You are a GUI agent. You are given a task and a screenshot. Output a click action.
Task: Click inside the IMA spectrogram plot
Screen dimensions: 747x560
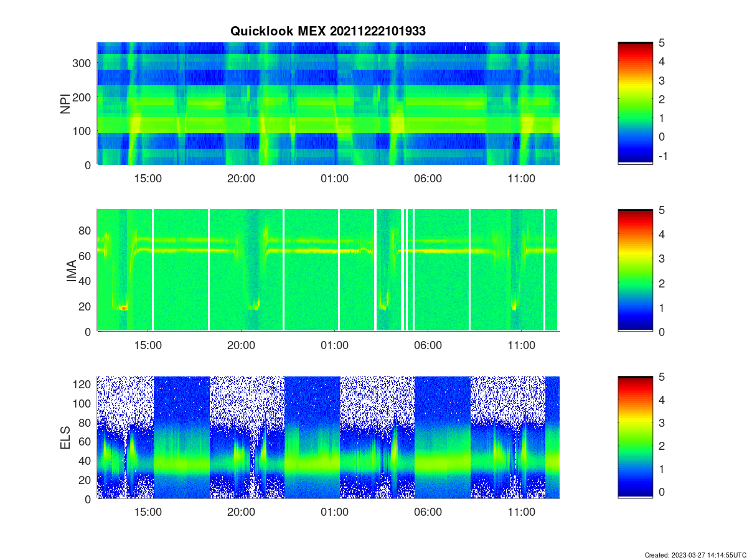click(x=328, y=271)
